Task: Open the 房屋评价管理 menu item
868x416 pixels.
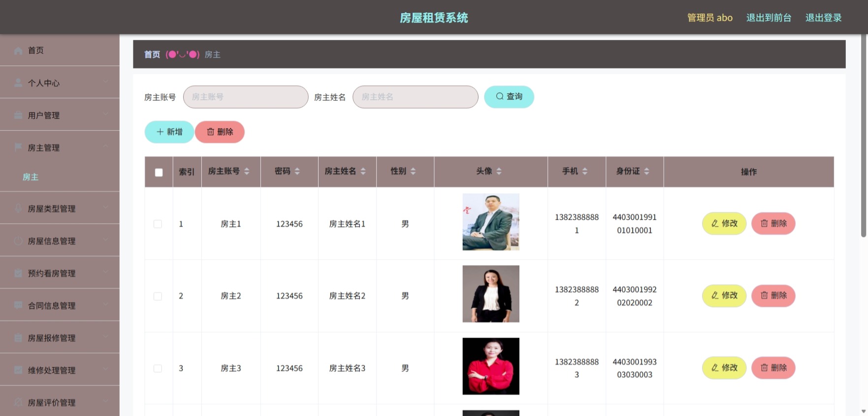Action: (x=60, y=402)
